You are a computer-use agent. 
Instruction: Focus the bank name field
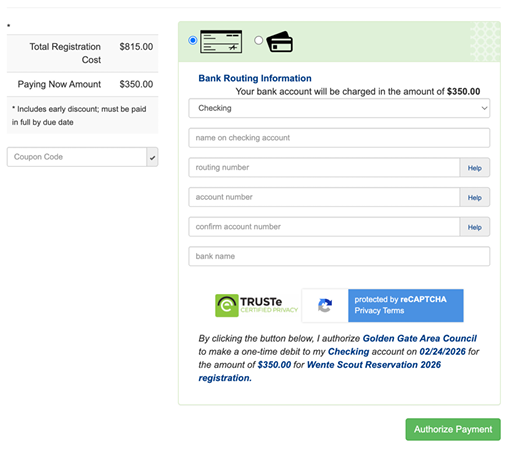(339, 256)
